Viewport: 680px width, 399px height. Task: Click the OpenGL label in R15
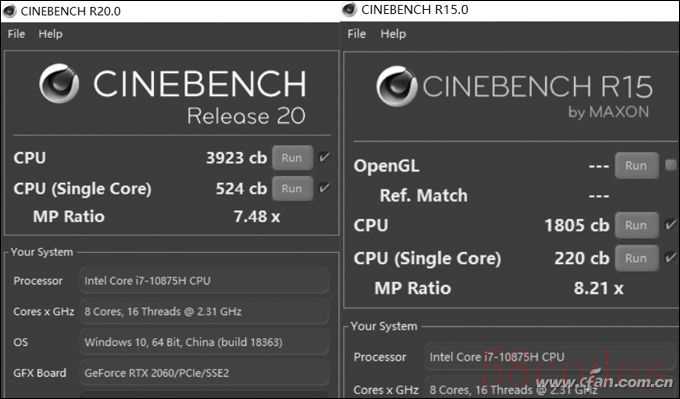click(x=386, y=166)
